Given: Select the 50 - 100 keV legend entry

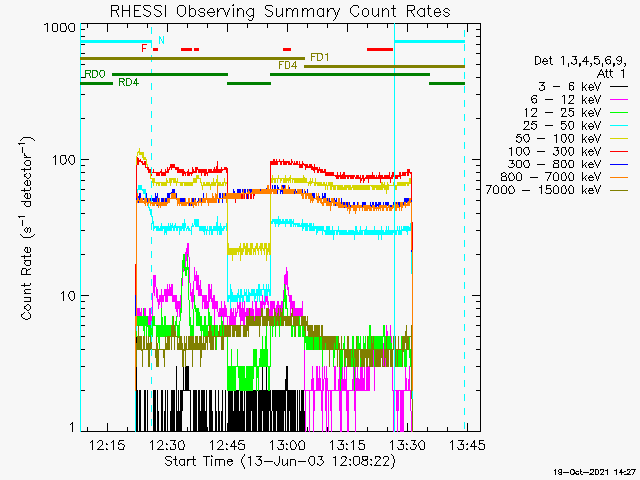Looking at the screenshot, I should point(572,138).
